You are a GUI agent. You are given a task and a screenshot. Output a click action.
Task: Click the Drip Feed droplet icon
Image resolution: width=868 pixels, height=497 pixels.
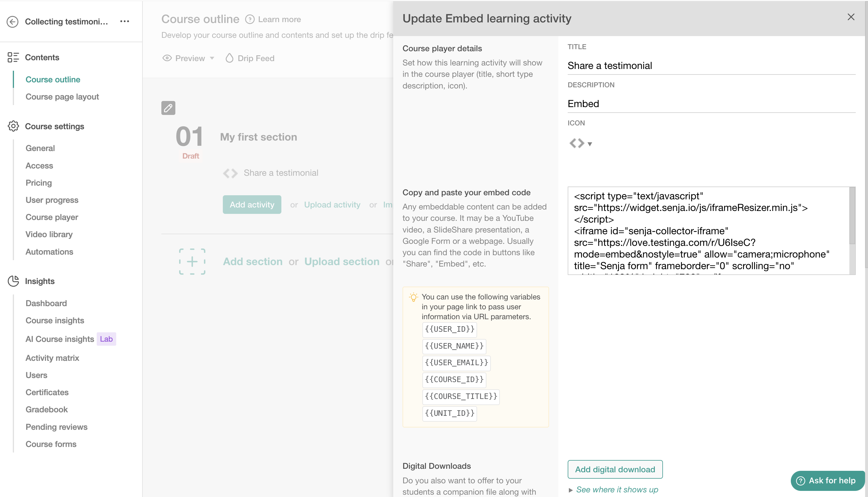coord(229,58)
